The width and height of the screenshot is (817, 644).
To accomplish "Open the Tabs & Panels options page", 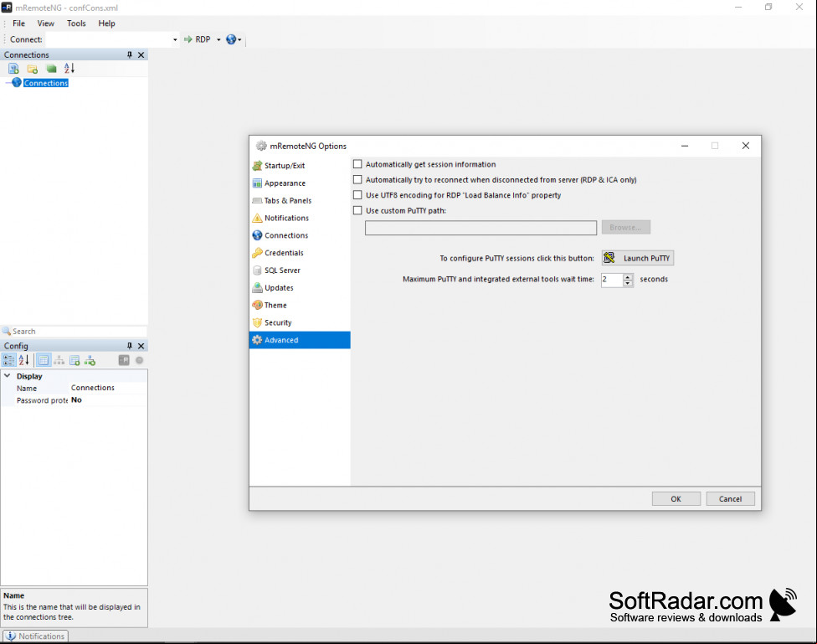I will pos(288,200).
